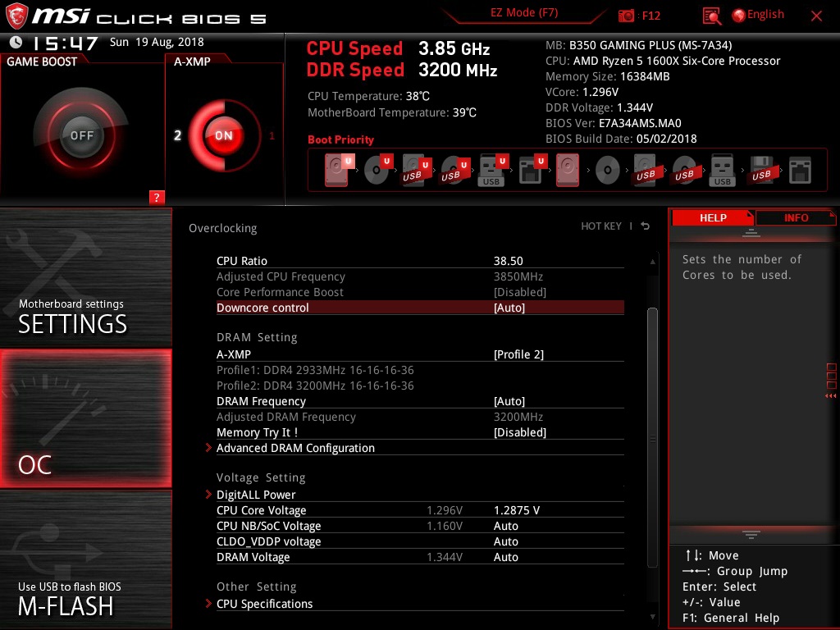Open the DRAM Voltage Auto setting
The height and width of the screenshot is (630, 840).
pyautogui.click(x=420, y=557)
